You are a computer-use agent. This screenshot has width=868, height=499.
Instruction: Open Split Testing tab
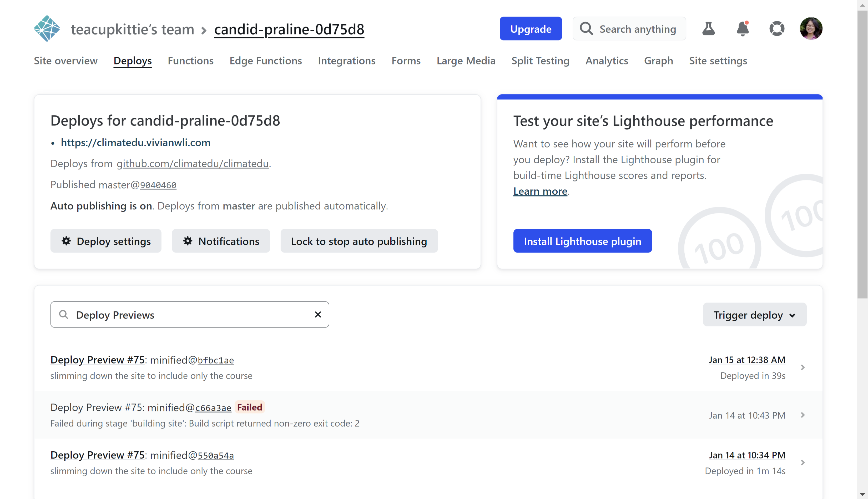541,61
